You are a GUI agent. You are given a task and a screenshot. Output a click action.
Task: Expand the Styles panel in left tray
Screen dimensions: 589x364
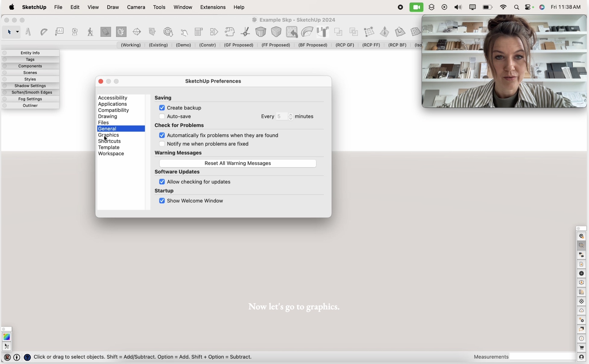coord(30,79)
